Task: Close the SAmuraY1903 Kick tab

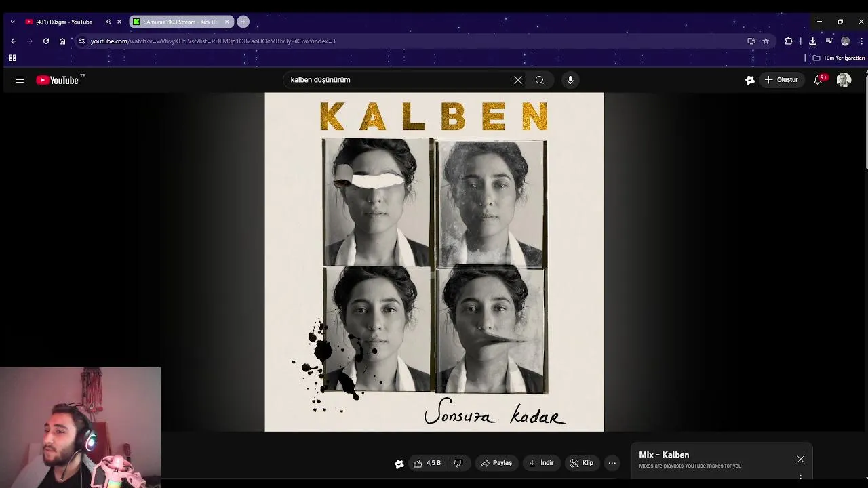Action: point(227,22)
